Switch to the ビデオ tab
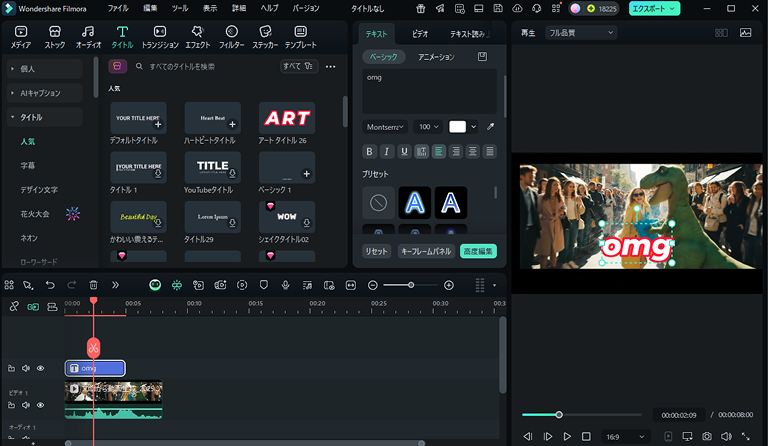Screen dimensions: 768x446 point(420,34)
